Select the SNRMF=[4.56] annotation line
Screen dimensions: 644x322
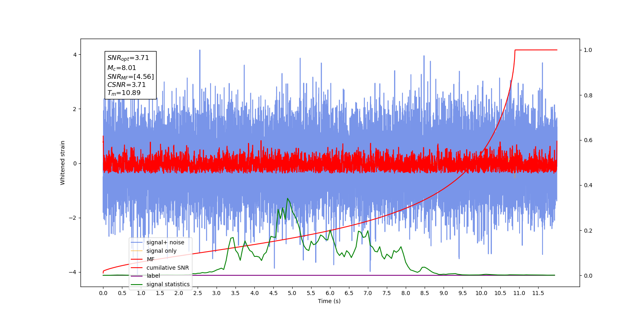pos(130,76)
